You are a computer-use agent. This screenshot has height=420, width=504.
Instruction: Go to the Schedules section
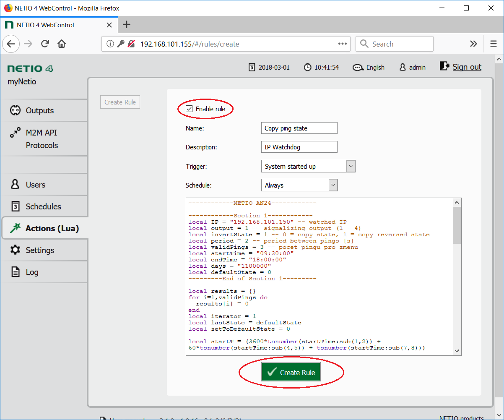click(44, 206)
